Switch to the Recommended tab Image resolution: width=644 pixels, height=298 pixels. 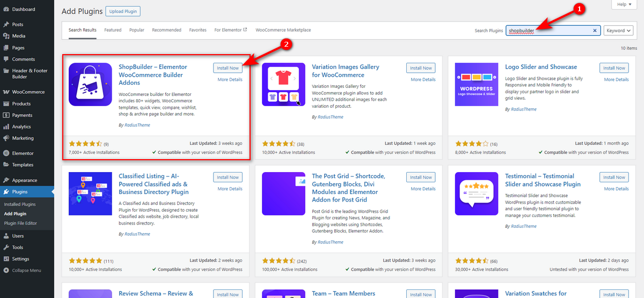tap(166, 30)
